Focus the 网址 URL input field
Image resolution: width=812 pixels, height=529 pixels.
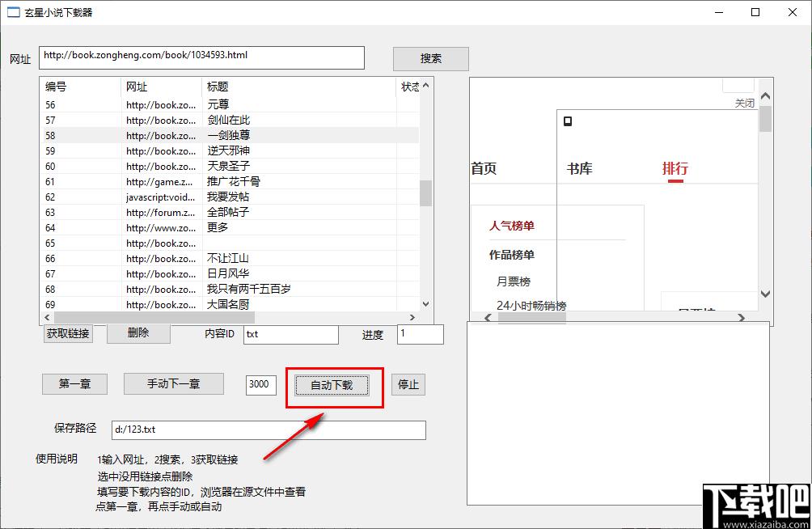[201, 57]
